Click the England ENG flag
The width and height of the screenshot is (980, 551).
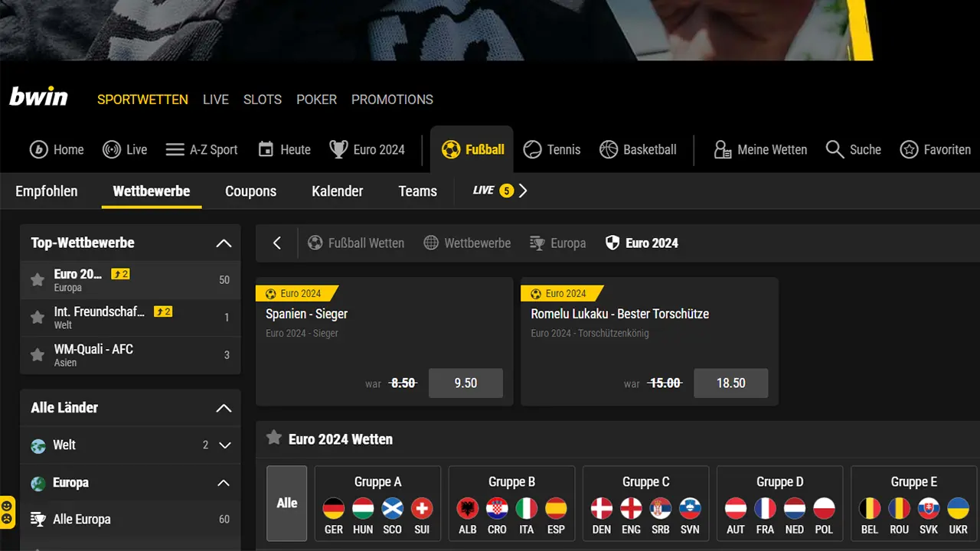(x=631, y=508)
